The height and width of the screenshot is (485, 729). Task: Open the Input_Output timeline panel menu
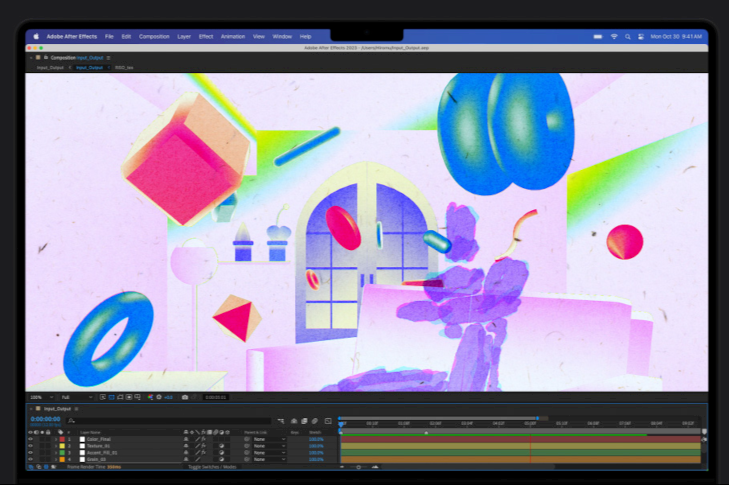[x=76, y=409]
